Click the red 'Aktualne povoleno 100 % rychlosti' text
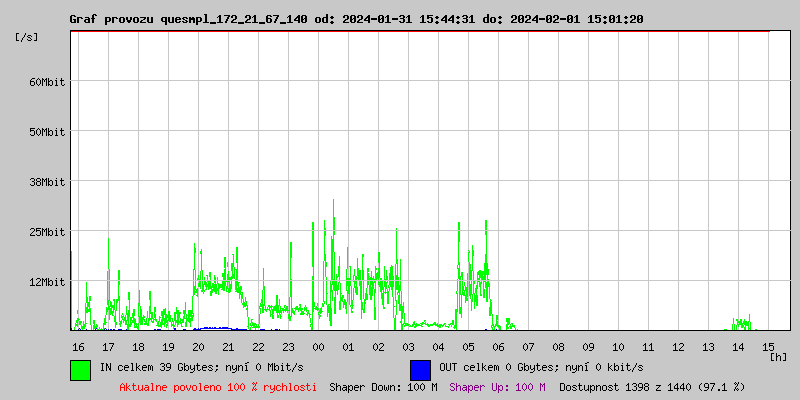Image resolution: width=800 pixels, height=400 pixels. click(218, 387)
